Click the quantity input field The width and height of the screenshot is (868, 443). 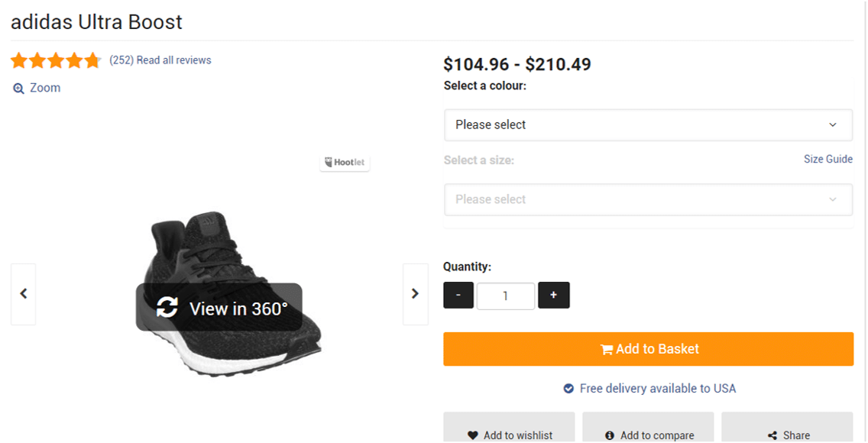click(x=506, y=296)
